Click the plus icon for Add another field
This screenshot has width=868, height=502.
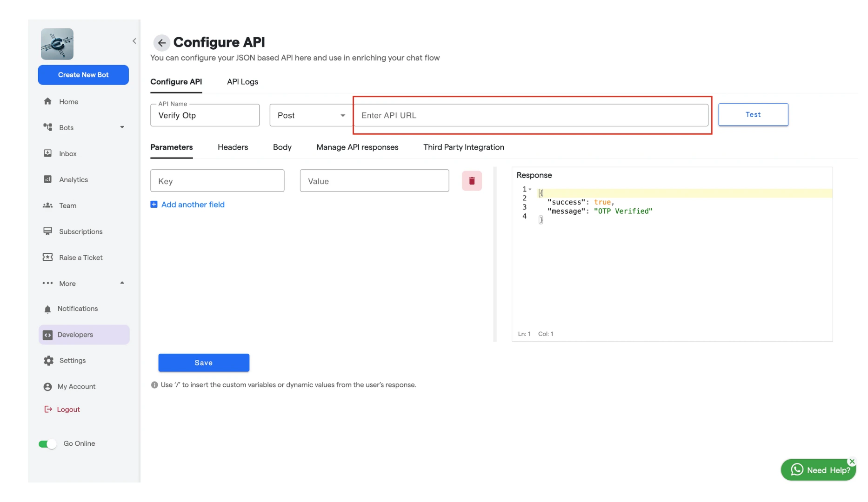(x=154, y=205)
